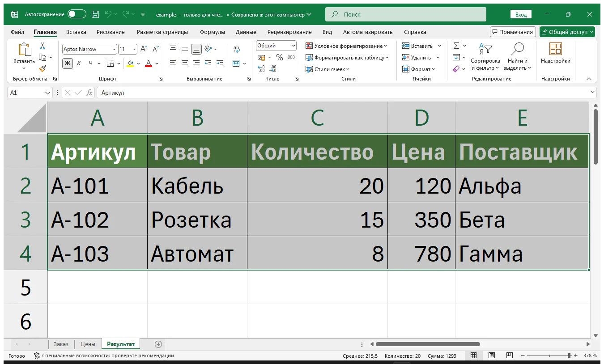604x364 pixels.
Task: Click the AutoSum sigma icon
Action: (x=456, y=46)
